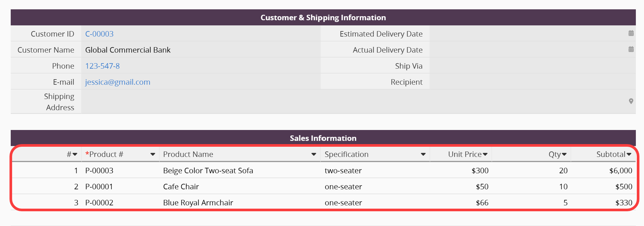644x226 pixels.
Task: Click the Ship Via input field
Action: pos(532,66)
